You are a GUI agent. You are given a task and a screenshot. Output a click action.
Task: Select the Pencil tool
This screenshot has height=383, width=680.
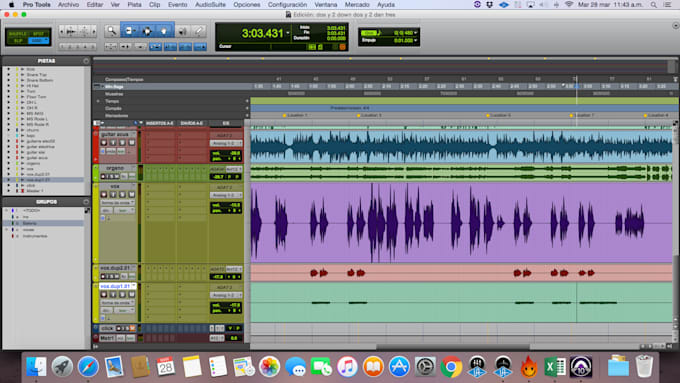[x=199, y=31]
